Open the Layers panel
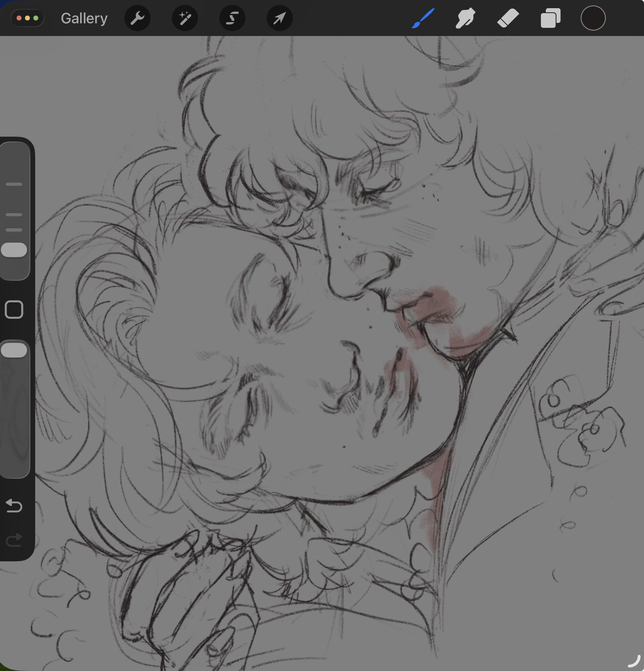Image resolution: width=644 pixels, height=671 pixels. click(x=550, y=19)
